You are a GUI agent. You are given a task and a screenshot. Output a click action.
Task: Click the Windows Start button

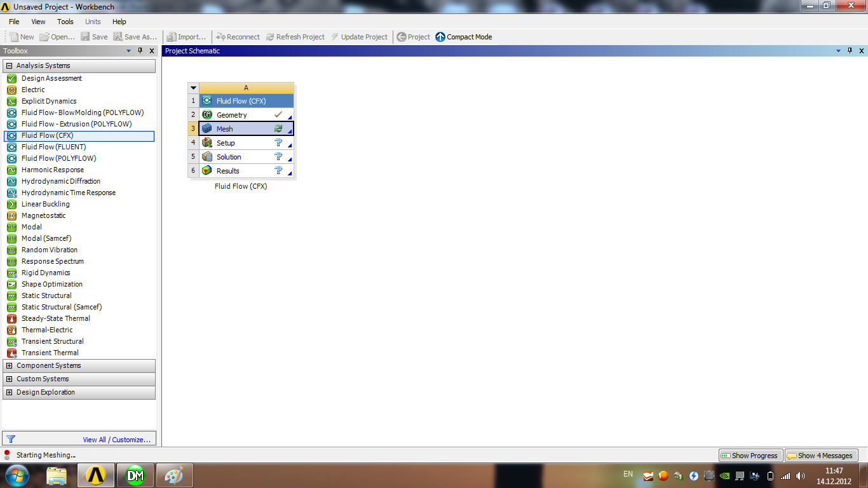point(17,475)
